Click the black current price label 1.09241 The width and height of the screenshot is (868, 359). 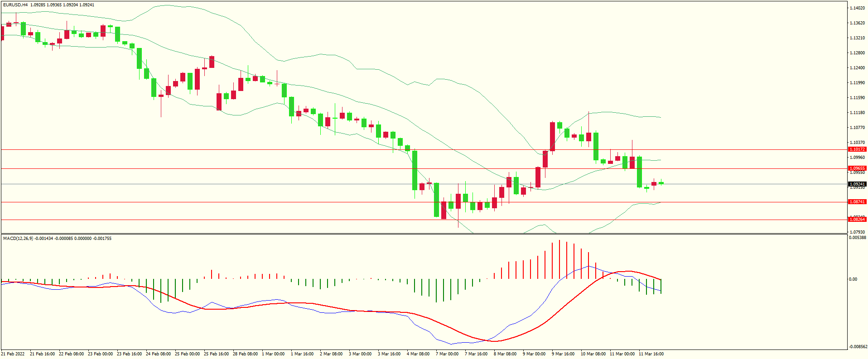[857, 184]
